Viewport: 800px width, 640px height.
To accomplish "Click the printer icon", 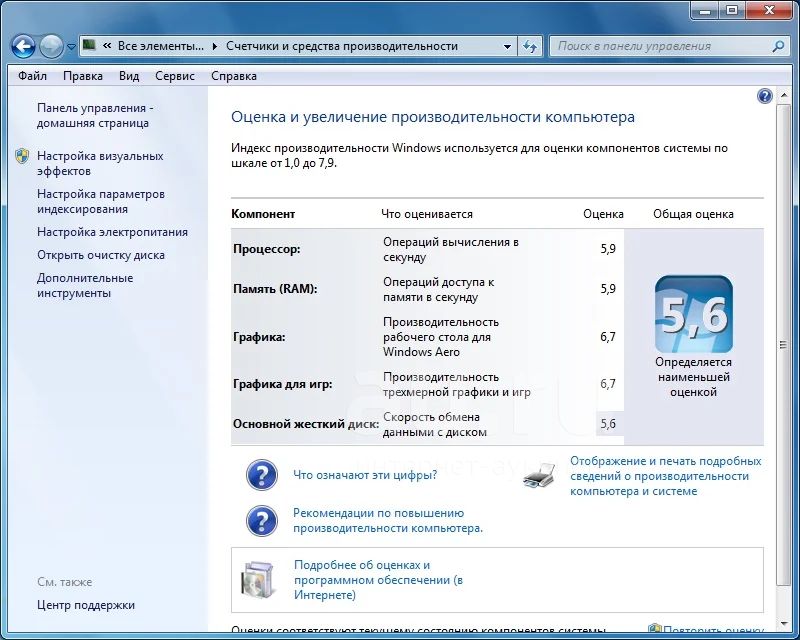I will click(x=539, y=476).
